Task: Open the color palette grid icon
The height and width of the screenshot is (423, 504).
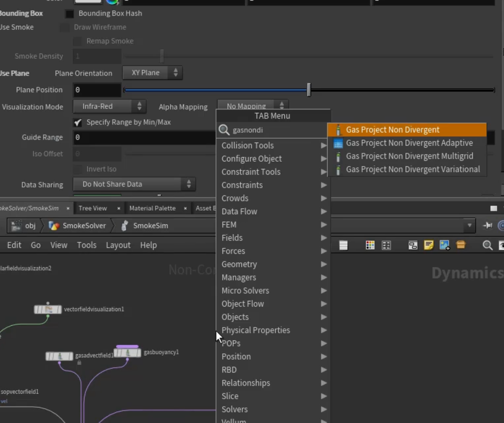Action: click(x=370, y=245)
